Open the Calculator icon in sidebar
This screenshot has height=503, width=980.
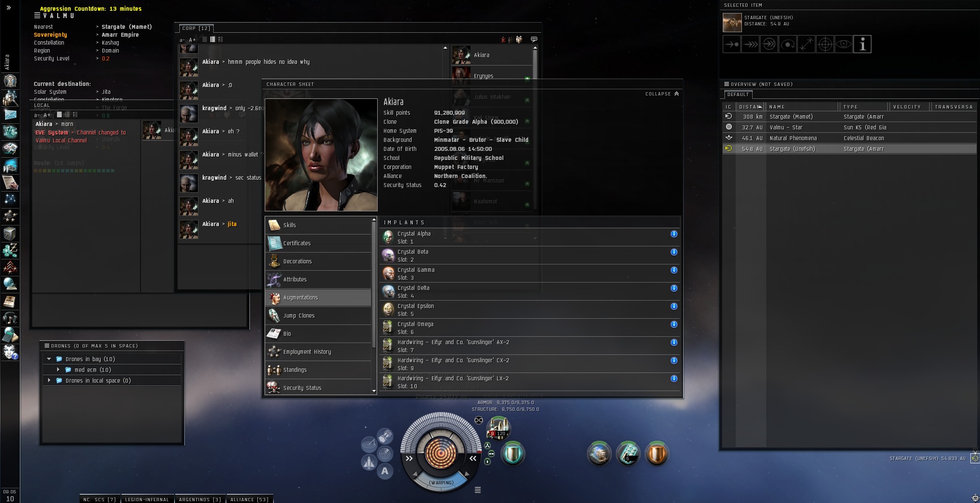(10, 335)
